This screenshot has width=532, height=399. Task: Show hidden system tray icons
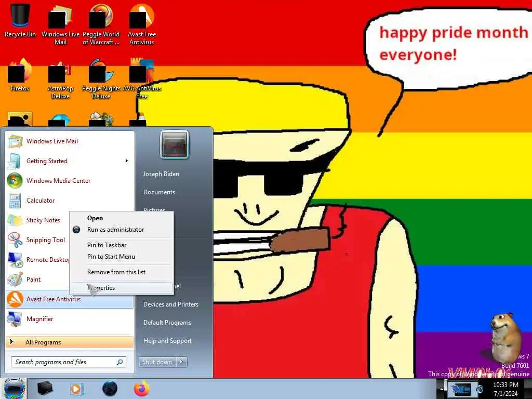coord(442,389)
